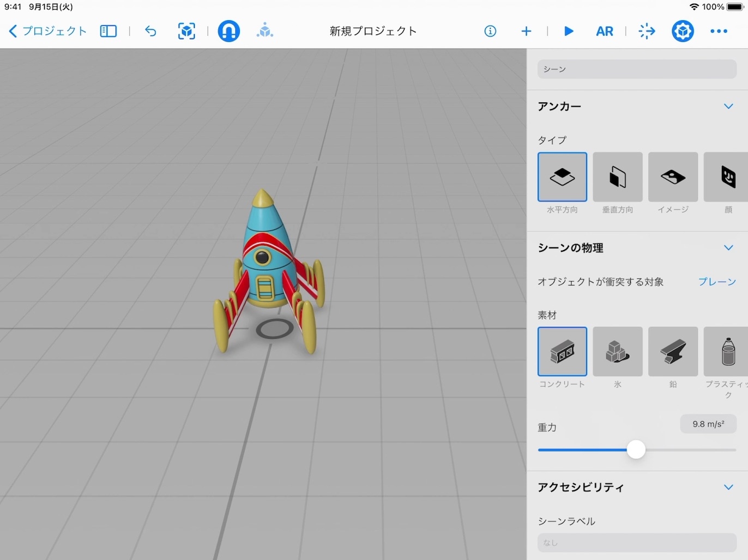Viewport: 748px width, 560px height.
Task: Tap the undo arrow icon
Action: pos(150,31)
